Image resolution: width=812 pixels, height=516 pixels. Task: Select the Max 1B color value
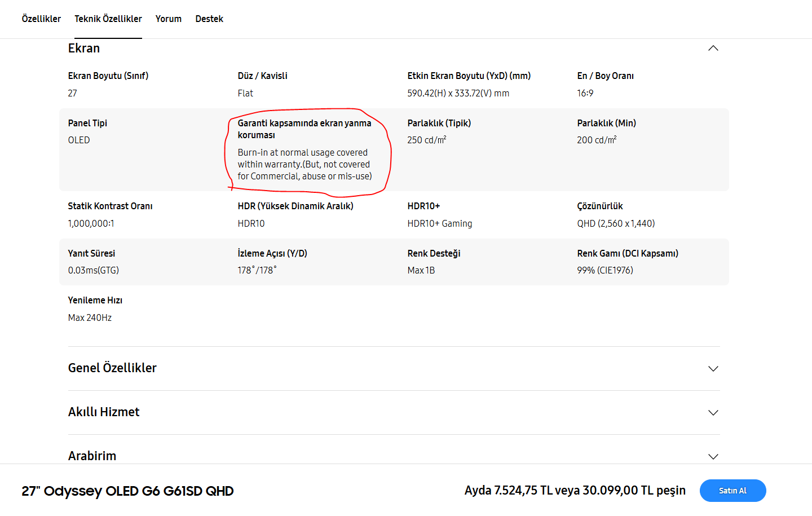tap(421, 270)
